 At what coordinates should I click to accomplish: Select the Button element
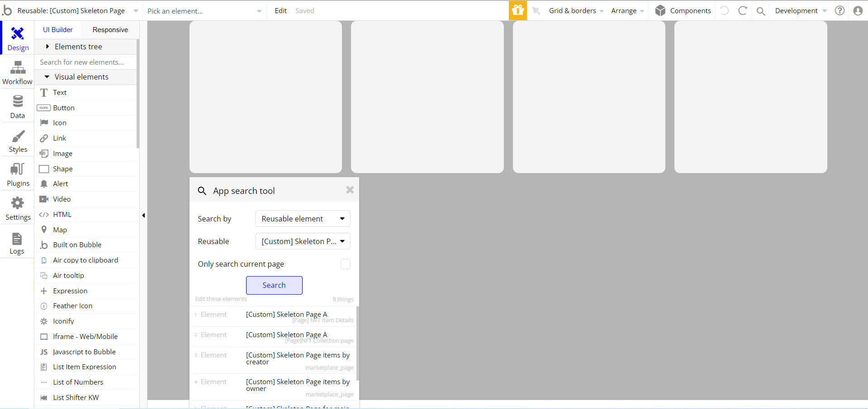[85, 108]
